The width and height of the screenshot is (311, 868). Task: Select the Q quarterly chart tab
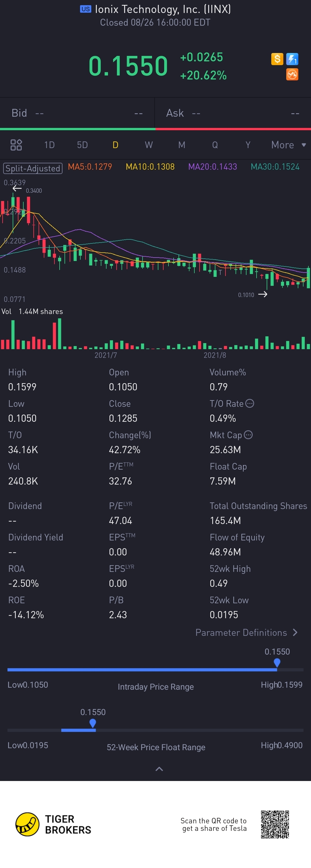pyautogui.click(x=215, y=145)
